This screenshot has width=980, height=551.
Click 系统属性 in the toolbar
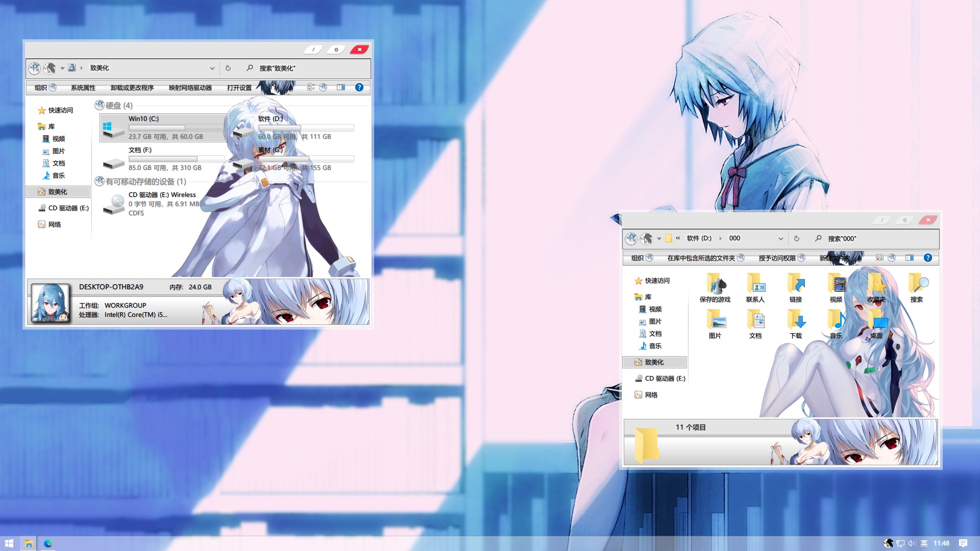83,88
